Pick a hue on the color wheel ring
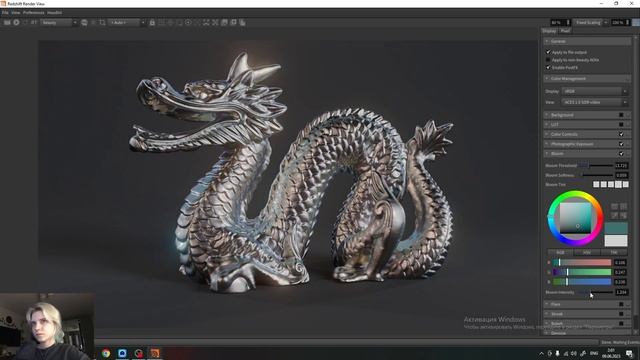 576,194
